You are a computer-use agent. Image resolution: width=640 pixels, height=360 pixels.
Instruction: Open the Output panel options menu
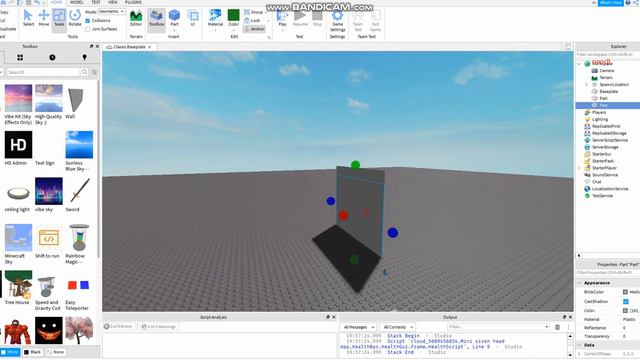pos(568,327)
